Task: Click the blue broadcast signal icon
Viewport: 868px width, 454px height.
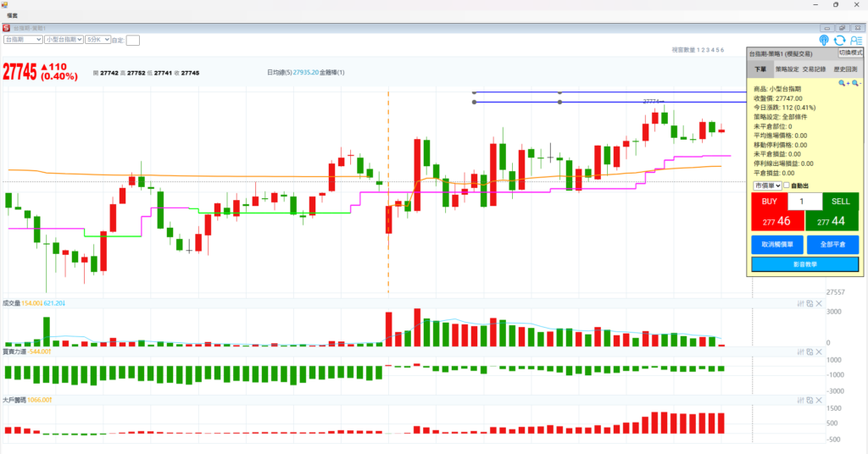Action: (824, 40)
